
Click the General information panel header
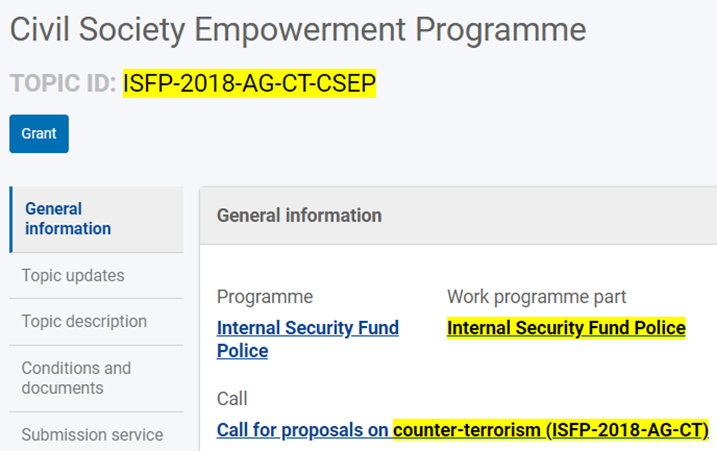(x=299, y=215)
